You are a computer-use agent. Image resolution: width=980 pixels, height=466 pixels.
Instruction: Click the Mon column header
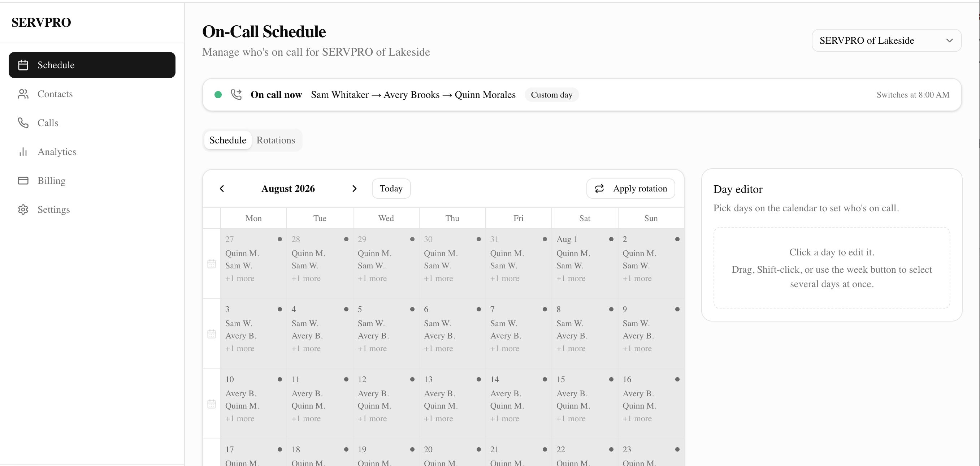coord(253,218)
